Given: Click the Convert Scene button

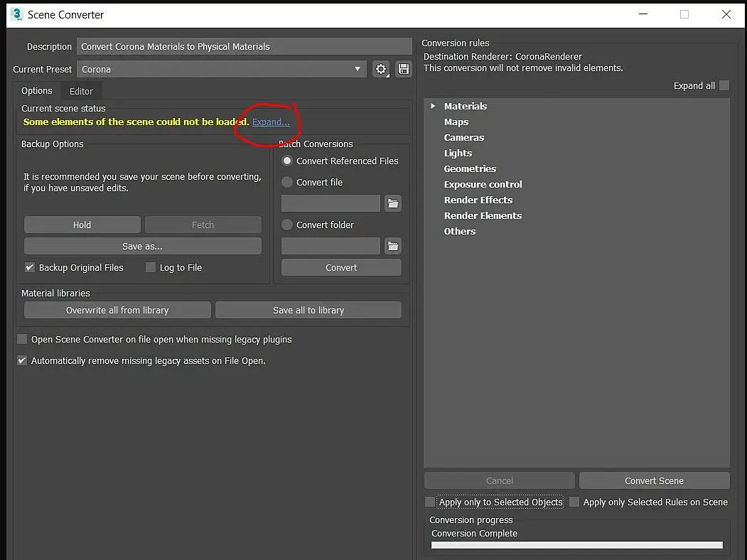Looking at the screenshot, I should pos(654,481).
